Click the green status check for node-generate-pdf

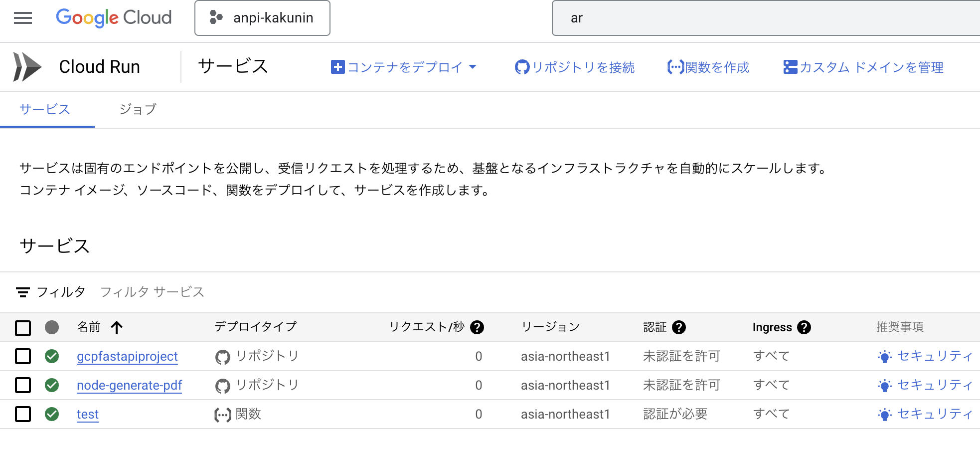pyautogui.click(x=52, y=385)
